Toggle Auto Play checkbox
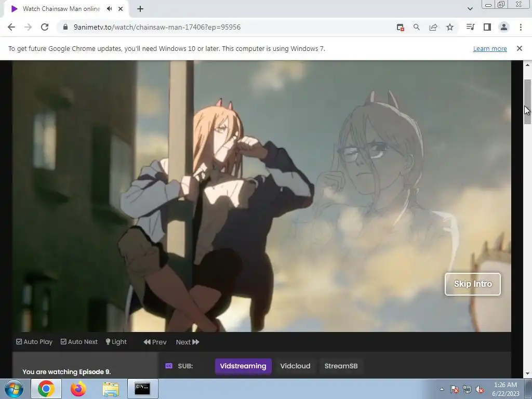The width and height of the screenshot is (532, 399). coord(34,342)
